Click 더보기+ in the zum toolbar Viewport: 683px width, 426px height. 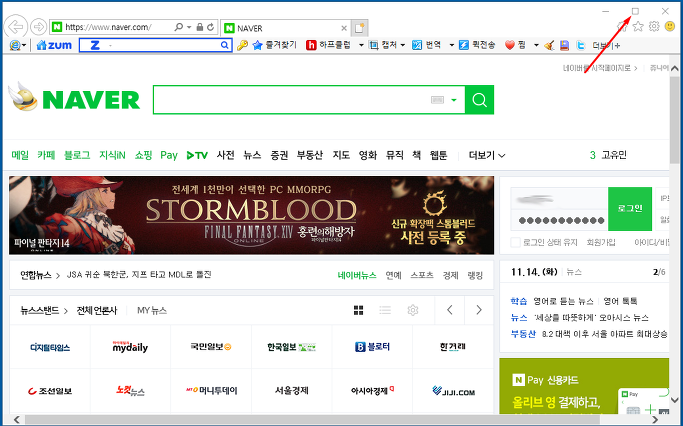(606, 45)
